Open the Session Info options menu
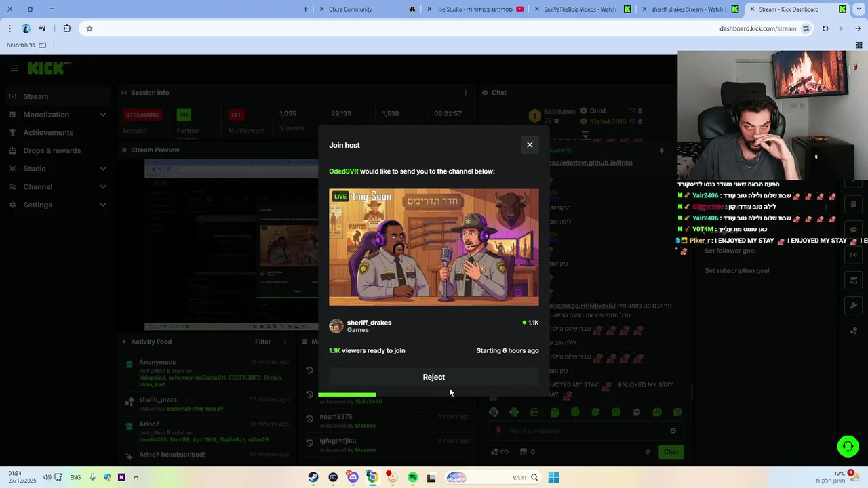 465,93
